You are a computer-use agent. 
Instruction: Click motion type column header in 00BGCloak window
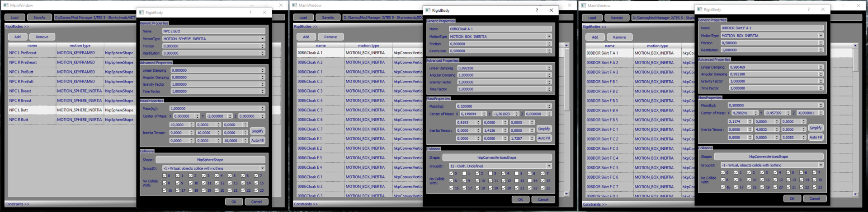(x=368, y=46)
